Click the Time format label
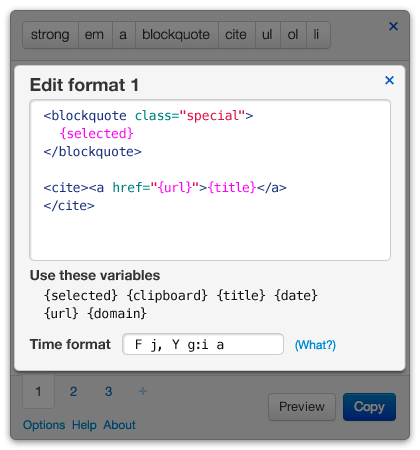420x450 pixels. 70,344
